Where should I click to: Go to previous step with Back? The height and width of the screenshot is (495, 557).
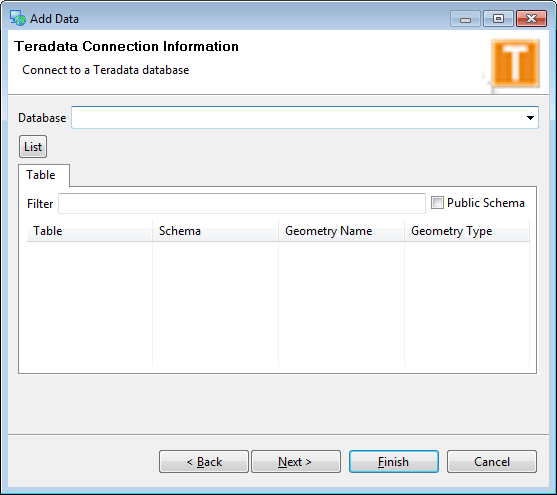click(x=204, y=462)
